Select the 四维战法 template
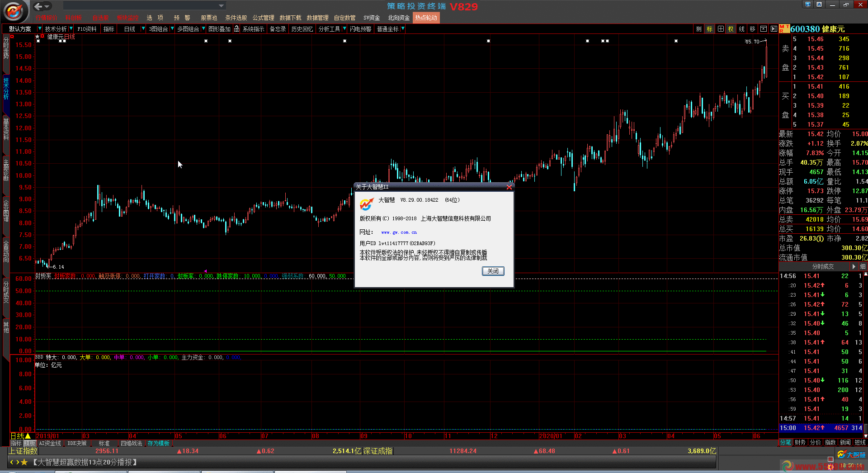Viewport: 868px width, 473px height. 131,443
